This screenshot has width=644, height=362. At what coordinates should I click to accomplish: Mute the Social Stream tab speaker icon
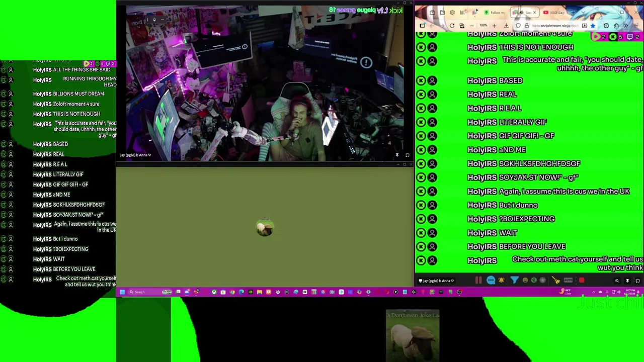522,13
